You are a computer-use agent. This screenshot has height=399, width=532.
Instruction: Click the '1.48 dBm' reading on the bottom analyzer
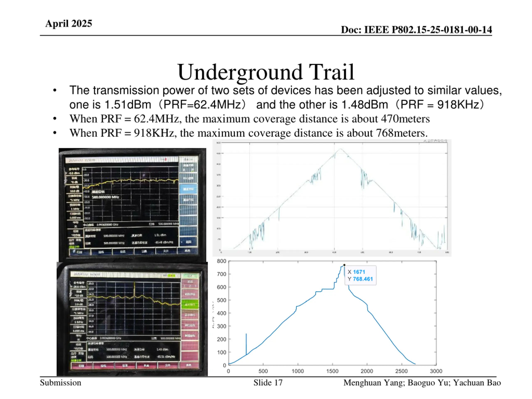coord(162,349)
